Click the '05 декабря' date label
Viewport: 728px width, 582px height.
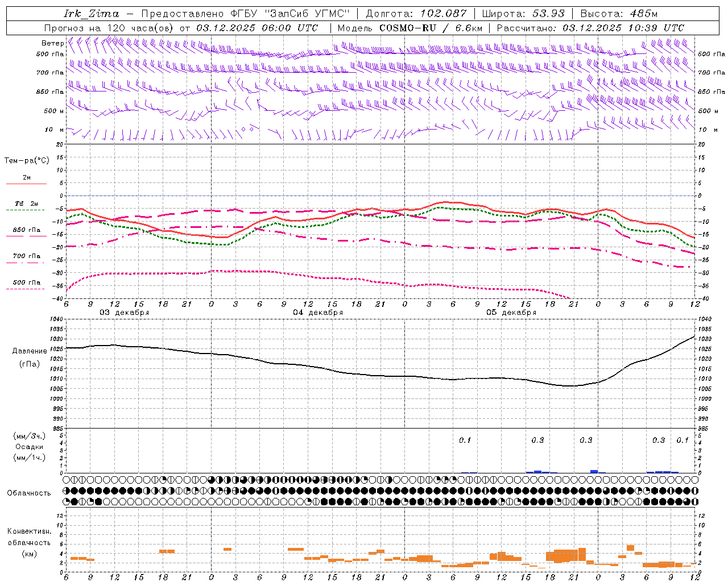tap(511, 313)
